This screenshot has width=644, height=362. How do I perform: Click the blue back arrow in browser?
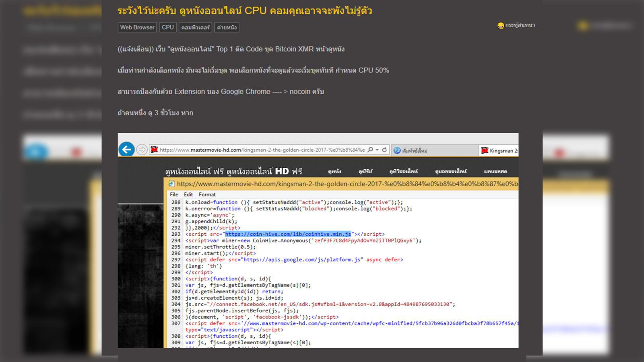click(126, 150)
